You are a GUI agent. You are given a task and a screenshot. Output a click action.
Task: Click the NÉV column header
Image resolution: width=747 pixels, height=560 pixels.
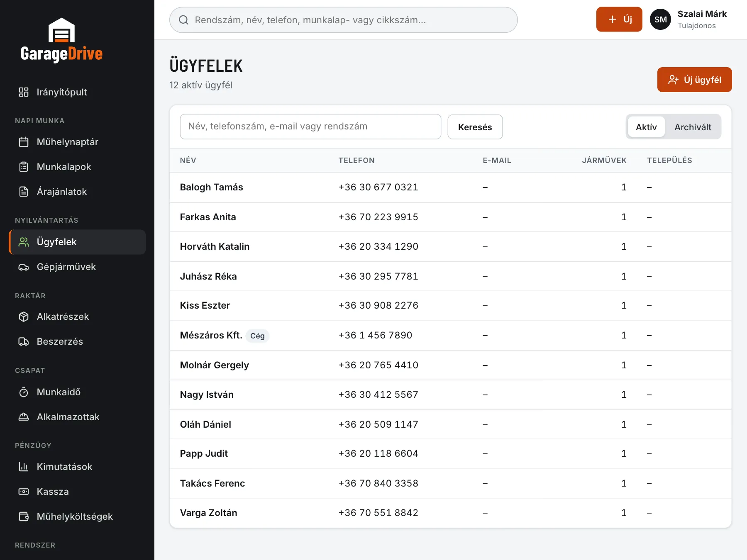[x=188, y=161]
